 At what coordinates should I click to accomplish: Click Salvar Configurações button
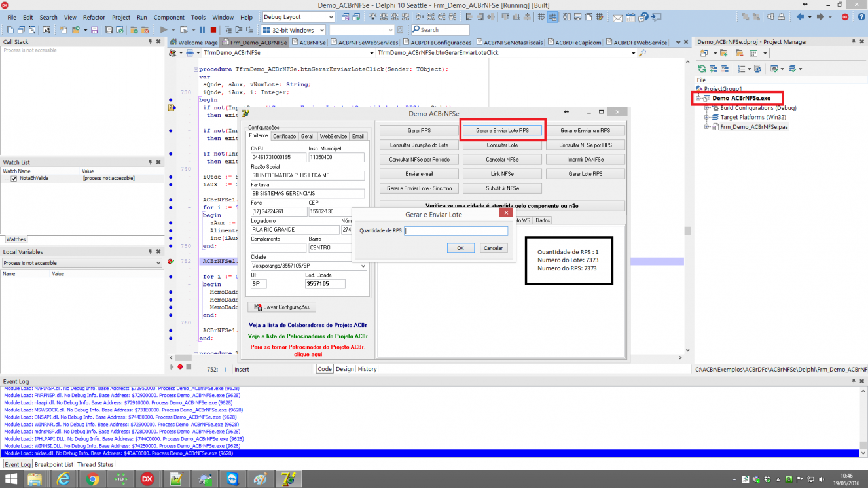[282, 307]
